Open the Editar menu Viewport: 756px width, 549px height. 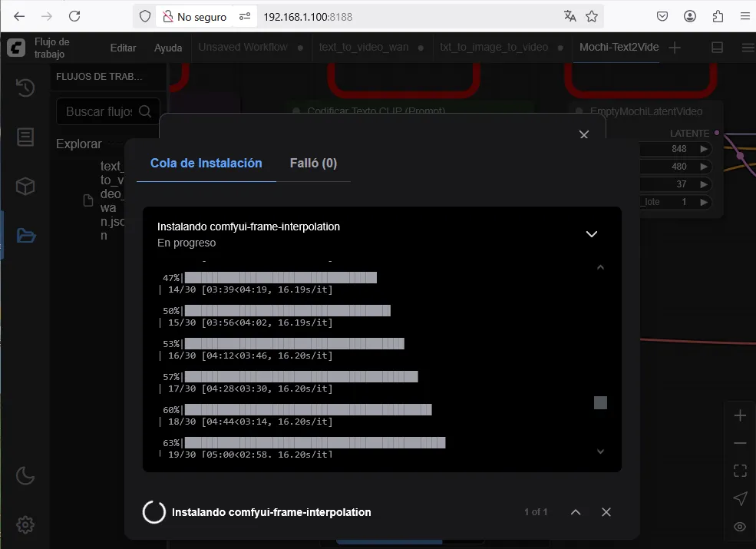tap(123, 48)
